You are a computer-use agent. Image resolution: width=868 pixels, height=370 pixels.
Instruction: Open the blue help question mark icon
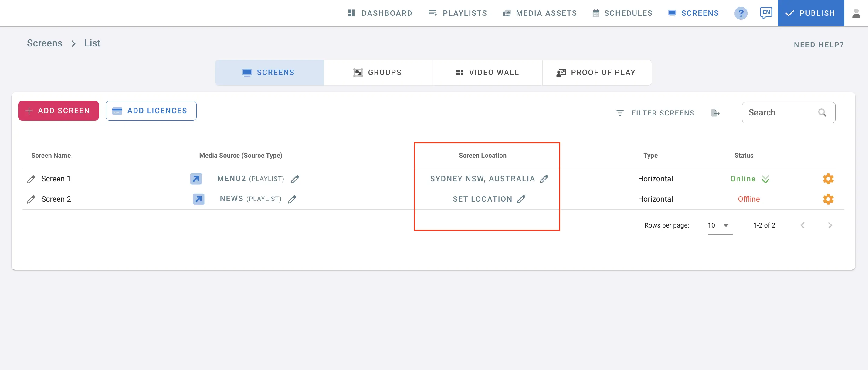(x=741, y=13)
